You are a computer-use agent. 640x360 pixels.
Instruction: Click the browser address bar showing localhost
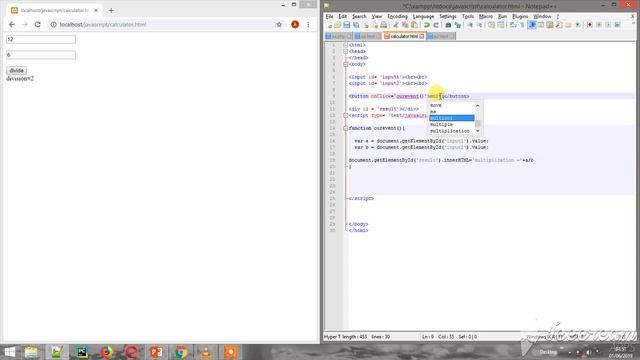[x=163, y=24]
